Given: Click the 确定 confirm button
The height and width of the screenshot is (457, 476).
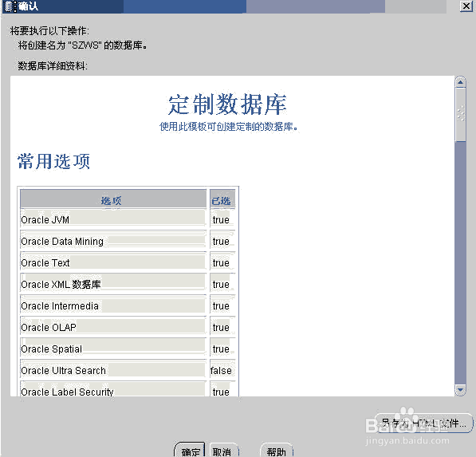Looking at the screenshot, I should [x=190, y=451].
